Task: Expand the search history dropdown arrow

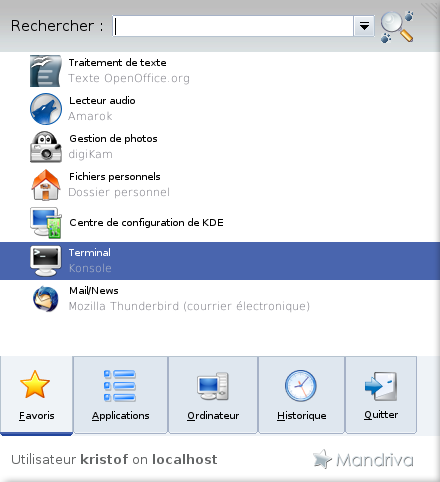Action: tap(364, 26)
